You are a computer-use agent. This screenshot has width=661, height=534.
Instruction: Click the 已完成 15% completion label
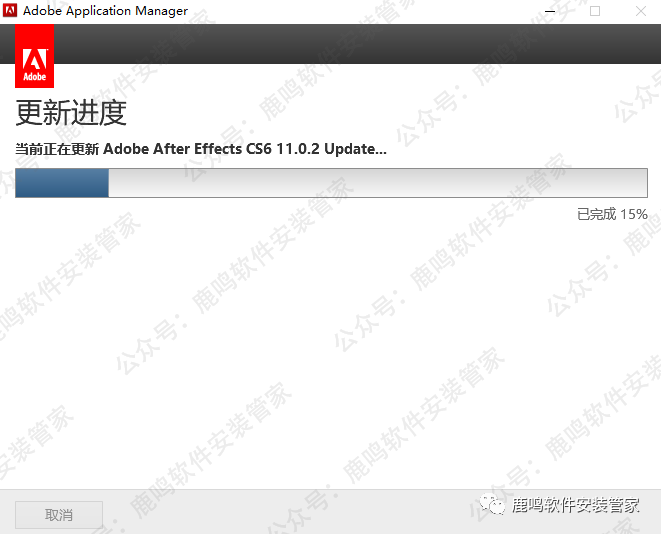(x=612, y=214)
